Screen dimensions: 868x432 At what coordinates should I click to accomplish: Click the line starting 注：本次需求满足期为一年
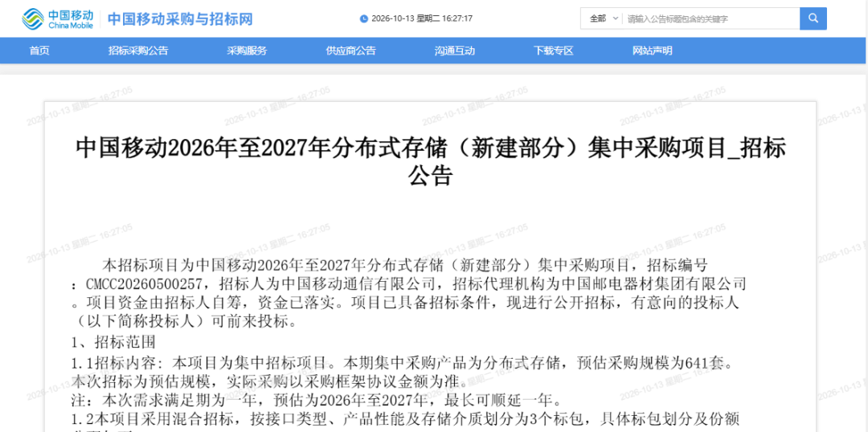[316, 399]
